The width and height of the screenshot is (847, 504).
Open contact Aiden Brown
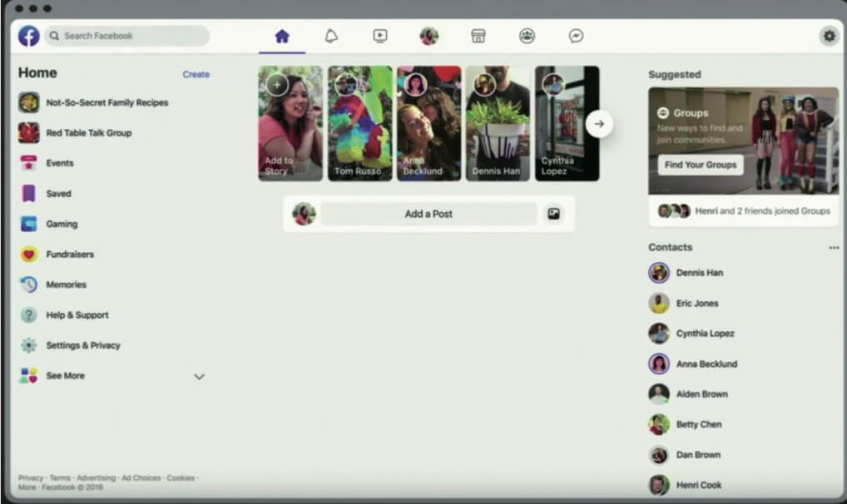(x=701, y=393)
